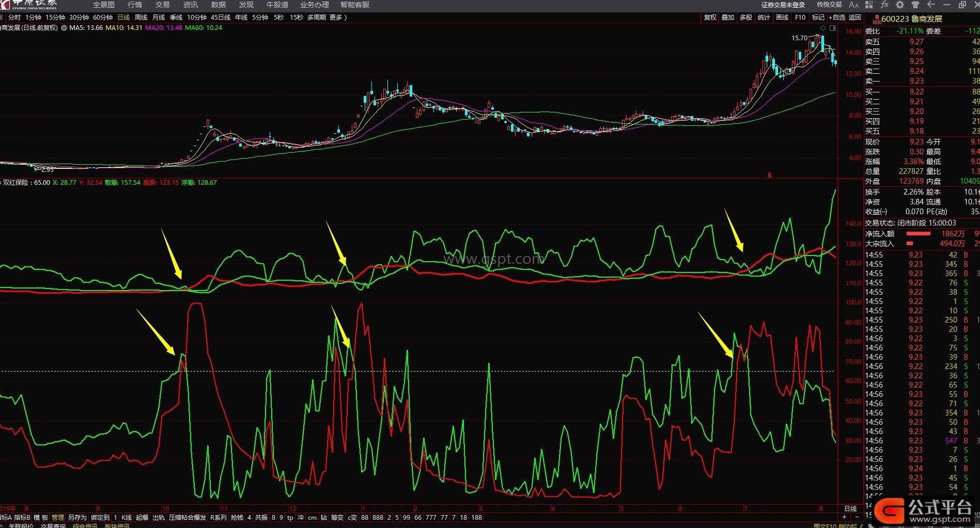Select 压缩粘合爆发 indicator

(188, 517)
